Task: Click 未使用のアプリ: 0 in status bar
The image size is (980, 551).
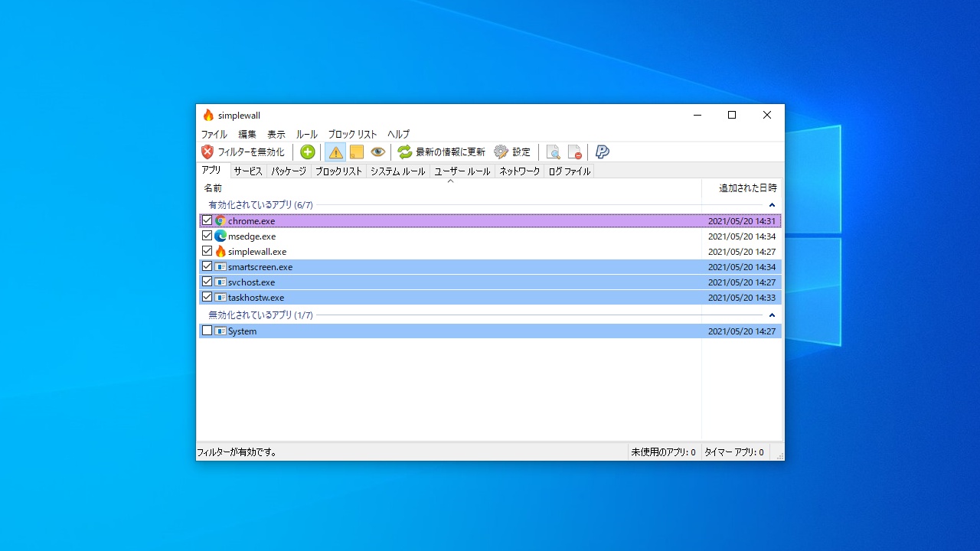Action: (663, 452)
